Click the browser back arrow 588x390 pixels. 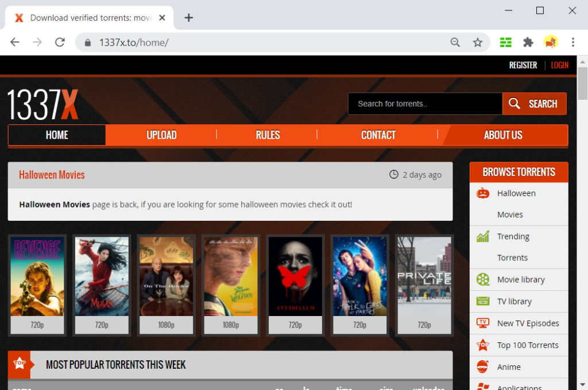[14, 42]
